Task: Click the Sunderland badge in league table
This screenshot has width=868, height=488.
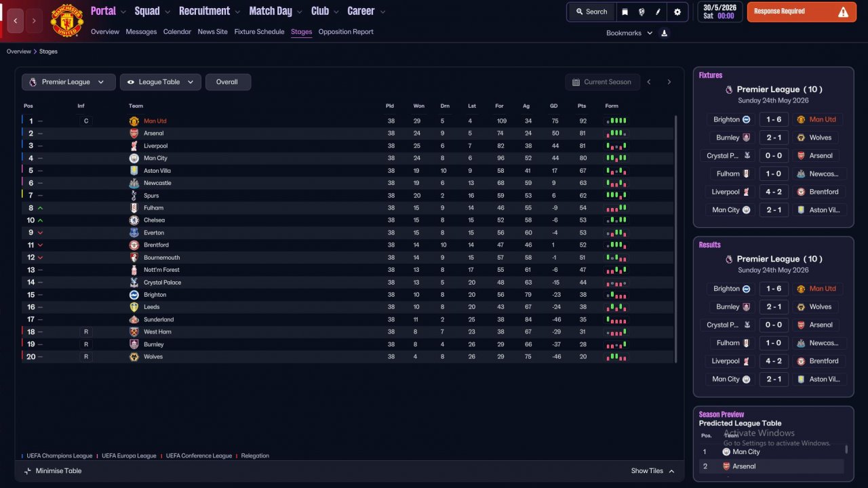Action: 134,319
